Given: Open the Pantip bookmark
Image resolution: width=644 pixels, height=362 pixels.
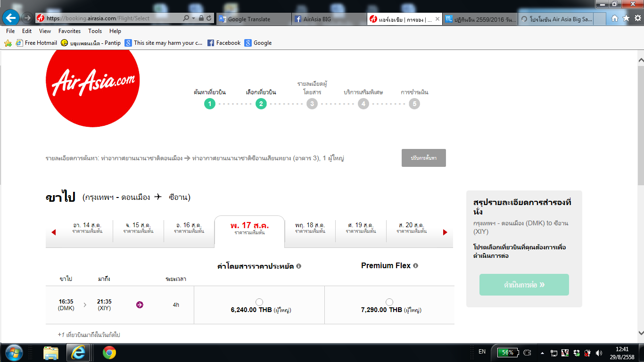Looking at the screenshot, I should pyautogui.click(x=91, y=43).
